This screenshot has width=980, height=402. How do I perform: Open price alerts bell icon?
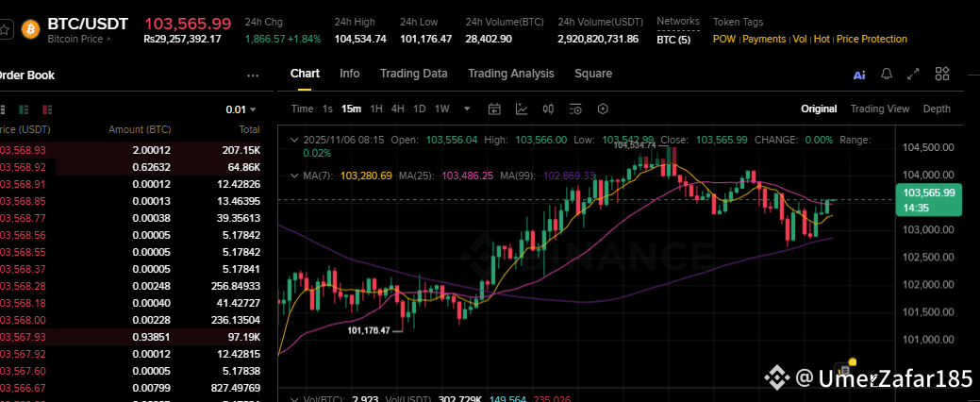click(x=887, y=75)
